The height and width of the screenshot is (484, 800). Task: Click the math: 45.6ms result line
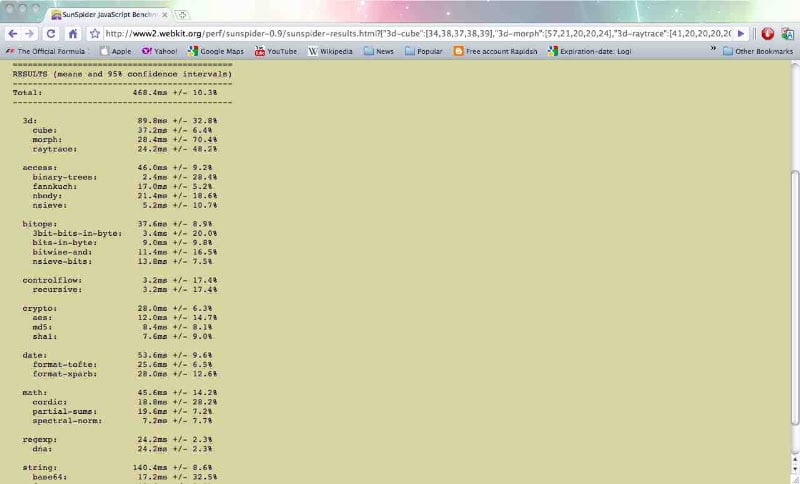(x=120, y=393)
